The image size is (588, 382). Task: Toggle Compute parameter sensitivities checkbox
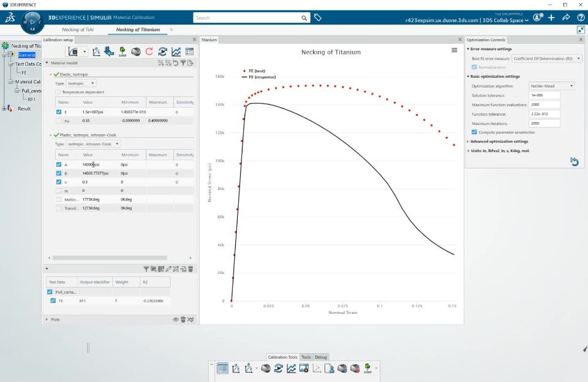474,132
